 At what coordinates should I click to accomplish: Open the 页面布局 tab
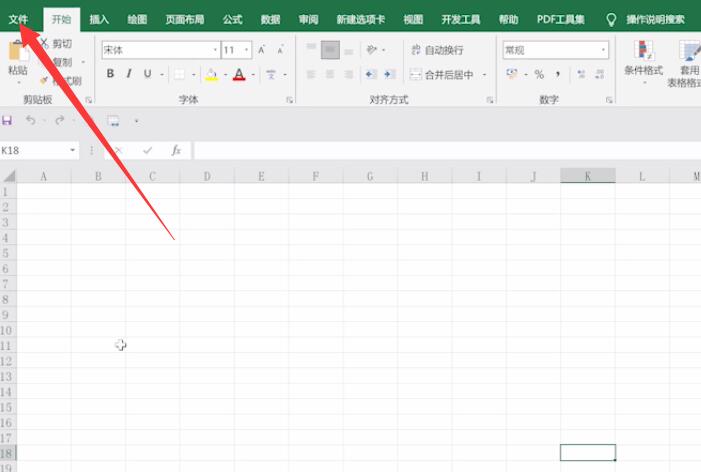coord(185,19)
